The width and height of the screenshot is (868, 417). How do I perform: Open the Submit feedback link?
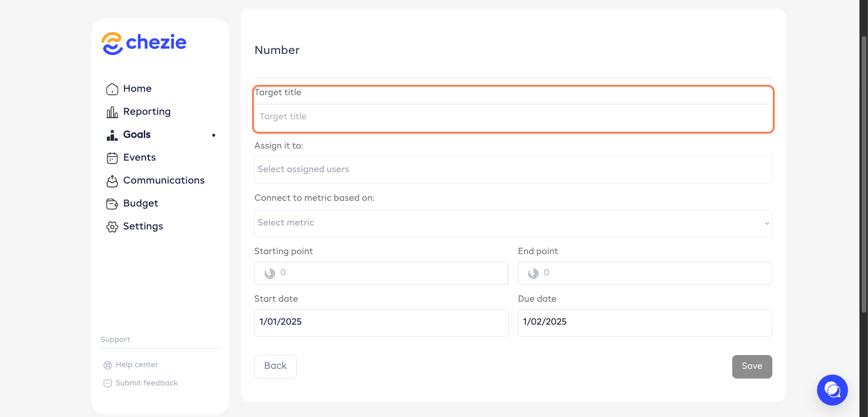click(x=147, y=383)
